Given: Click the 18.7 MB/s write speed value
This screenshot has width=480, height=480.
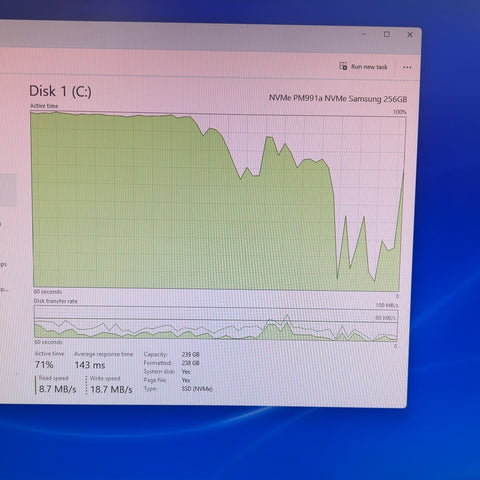Looking at the screenshot, I should tap(111, 389).
